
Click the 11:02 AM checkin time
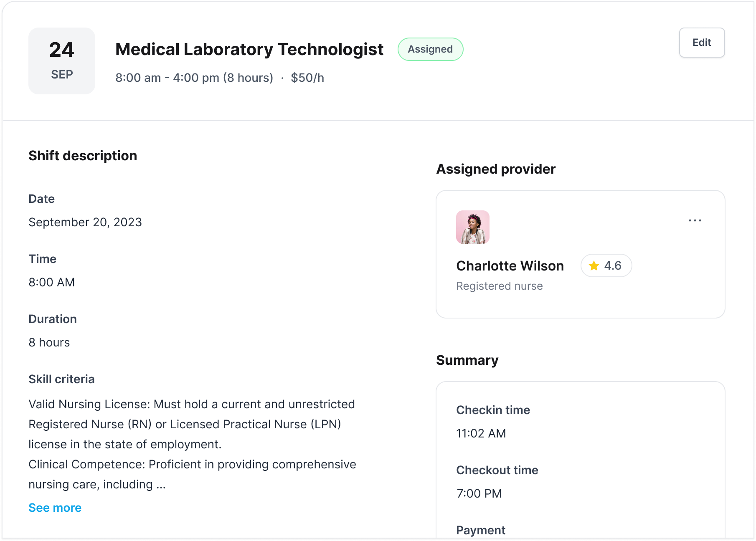tap(481, 433)
